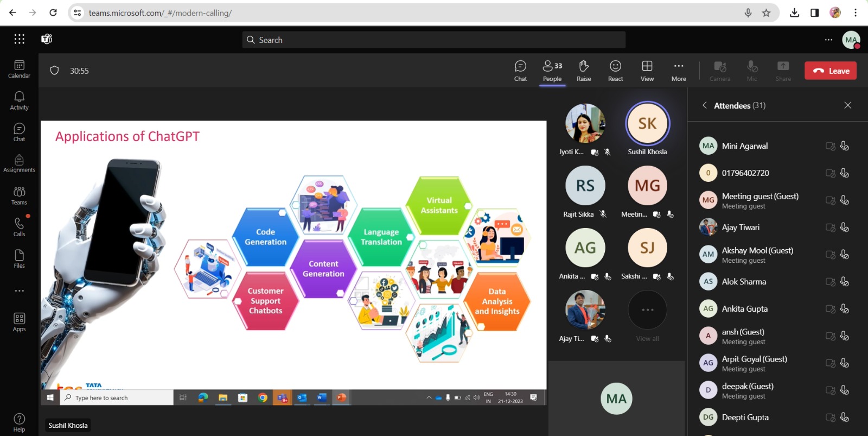Toggle camera icon for Akshay Mool
Viewport: 868px width, 436px height.
click(831, 255)
